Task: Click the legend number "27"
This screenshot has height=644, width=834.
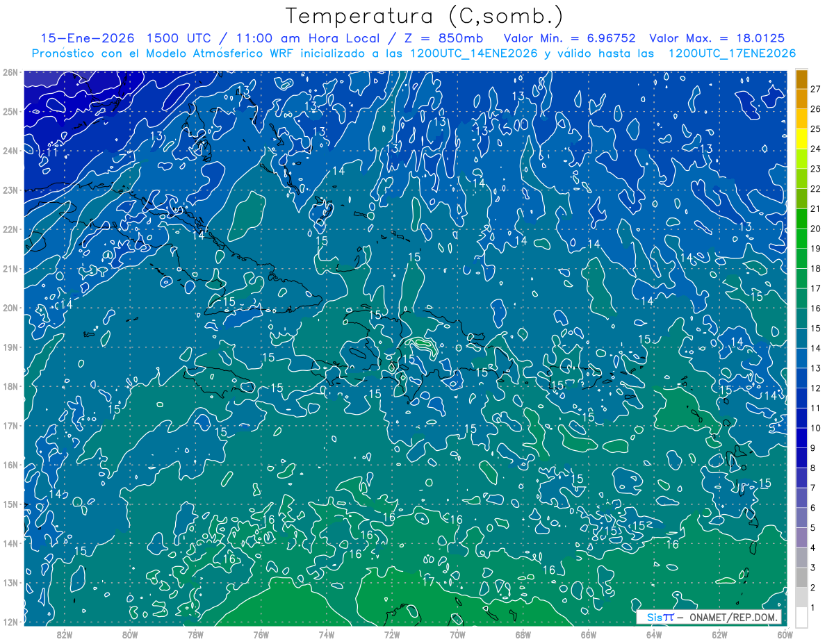Action: tap(816, 89)
